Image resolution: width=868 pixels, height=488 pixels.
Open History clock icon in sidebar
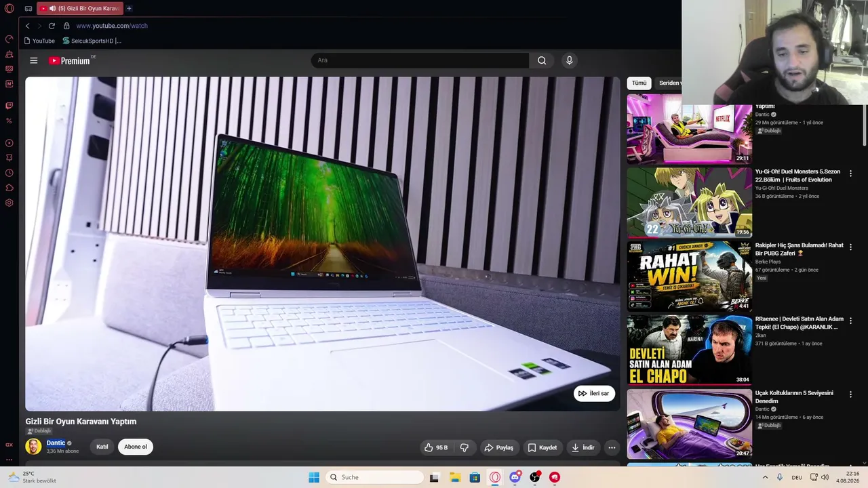[9, 173]
